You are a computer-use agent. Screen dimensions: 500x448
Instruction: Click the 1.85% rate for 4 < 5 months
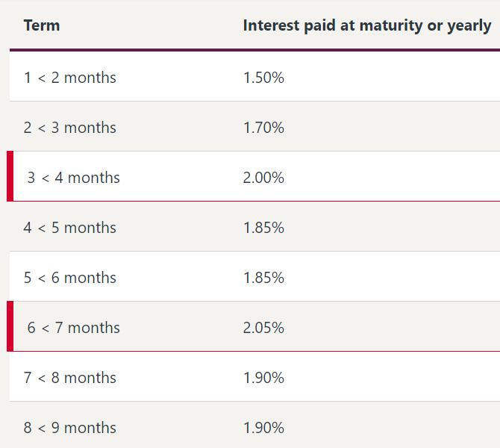[263, 228]
